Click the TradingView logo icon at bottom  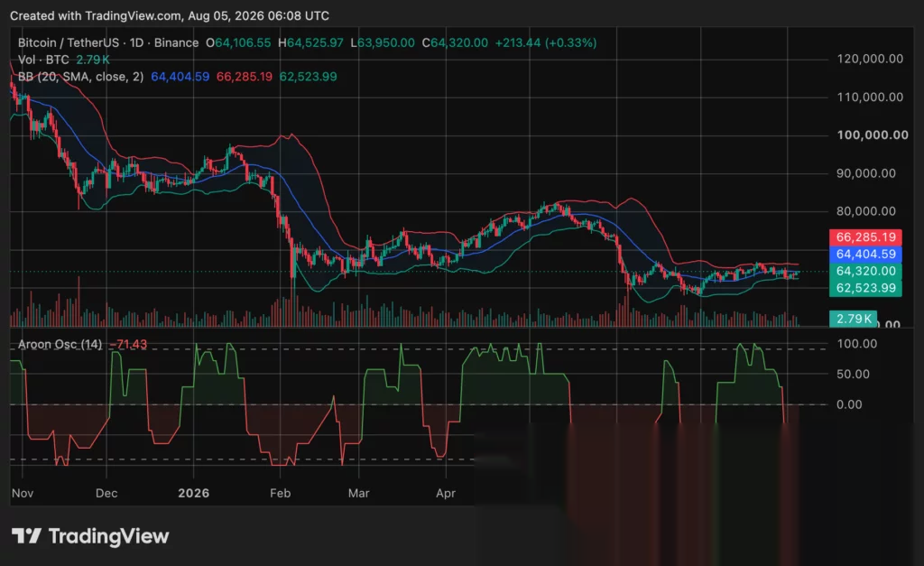coord(26,536)
